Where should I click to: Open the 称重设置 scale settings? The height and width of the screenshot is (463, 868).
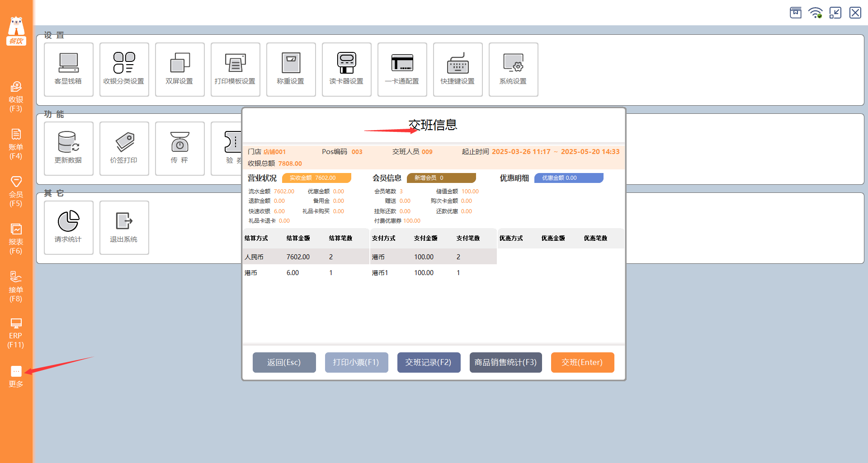(x=291, y=64)
